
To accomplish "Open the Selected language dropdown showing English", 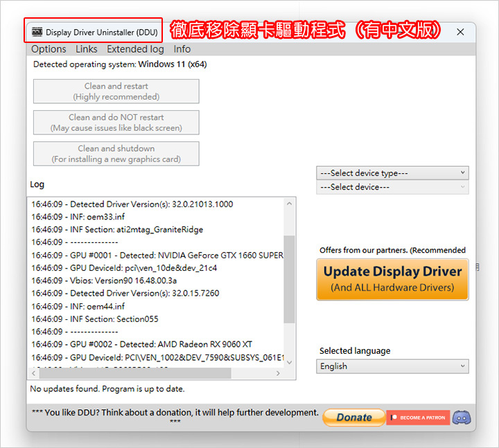I will click(392, 366).
